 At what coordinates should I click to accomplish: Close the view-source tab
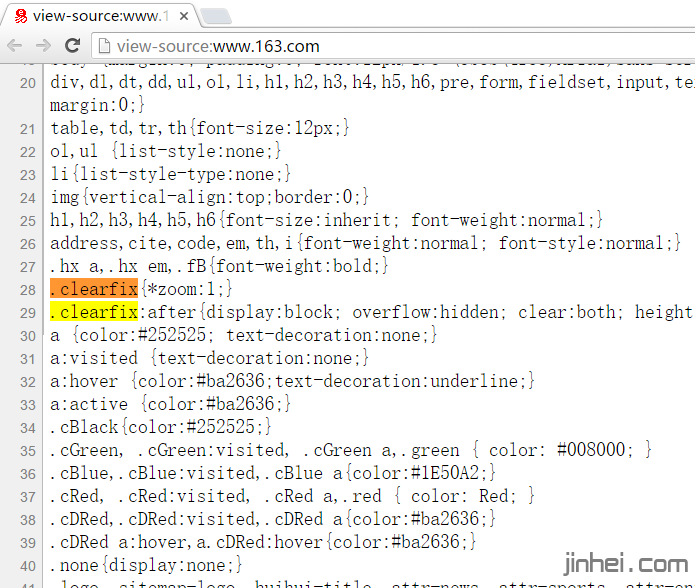184,16
